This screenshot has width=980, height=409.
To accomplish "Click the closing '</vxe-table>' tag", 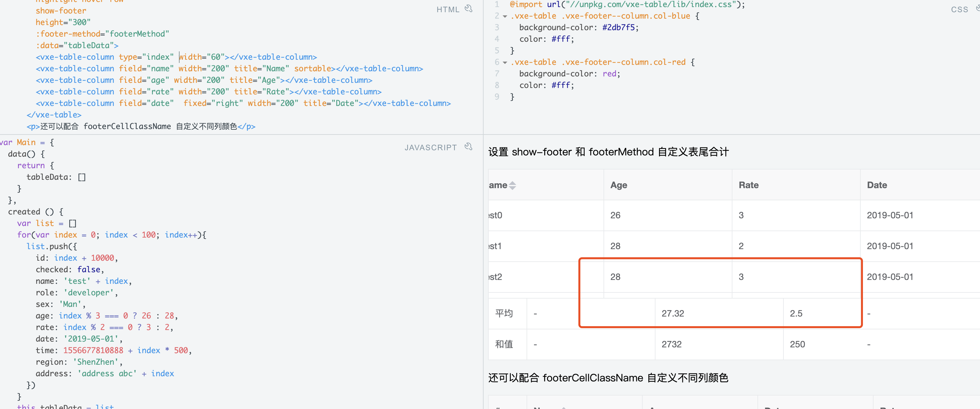I will click(x=54, y=115).
